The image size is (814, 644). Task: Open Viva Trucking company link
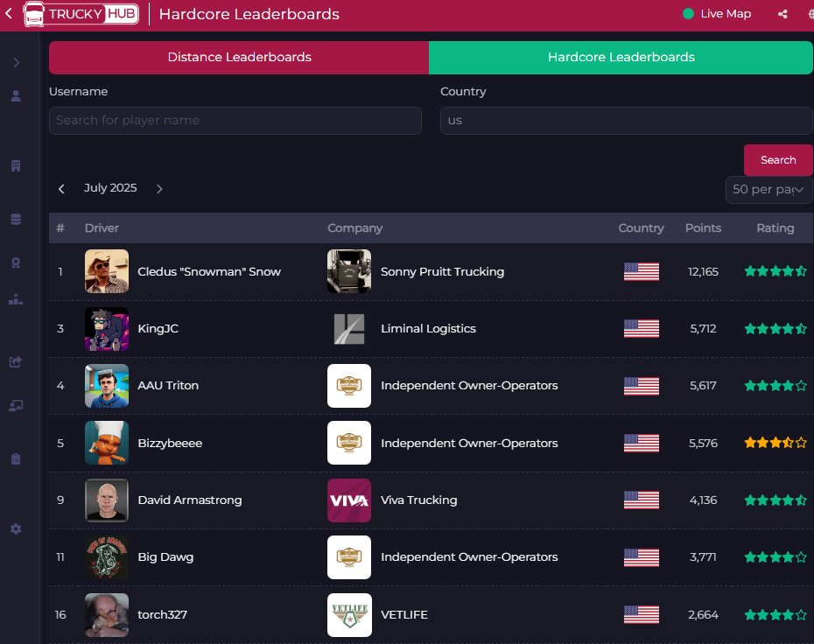419,500
